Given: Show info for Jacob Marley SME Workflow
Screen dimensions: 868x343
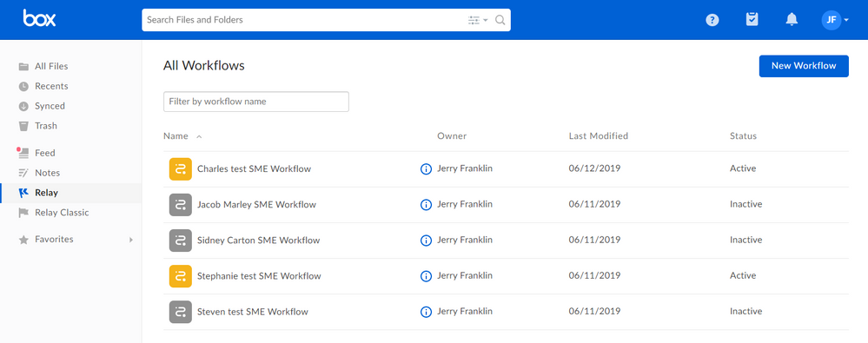Looking at the screenshot, I should point(426,205).
